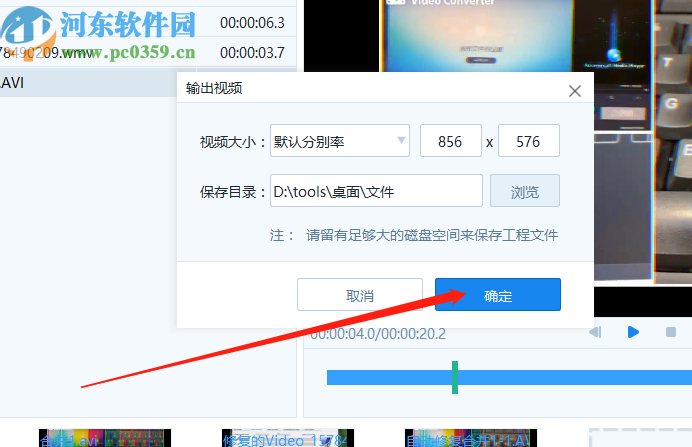Select the highlighted AVI file row
Viewport: 692px width, 447px height.
pyautogui.click(x=88, y=83)
